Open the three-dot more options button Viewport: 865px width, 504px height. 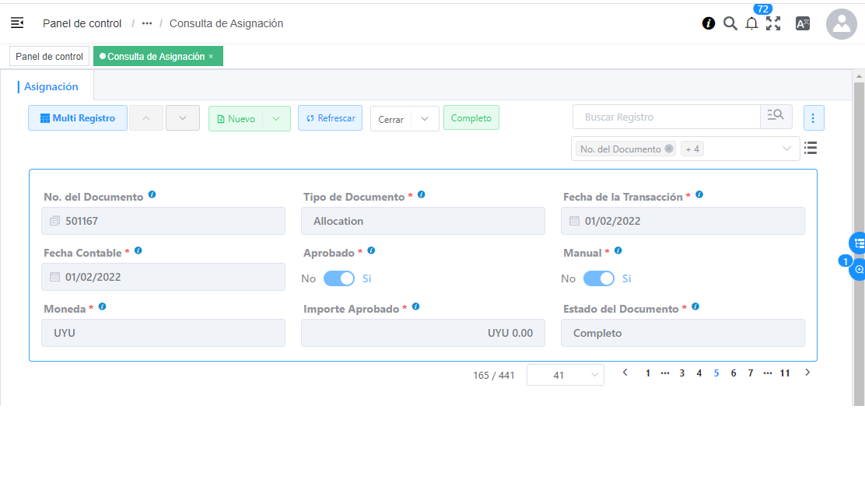tap(813, 118)
